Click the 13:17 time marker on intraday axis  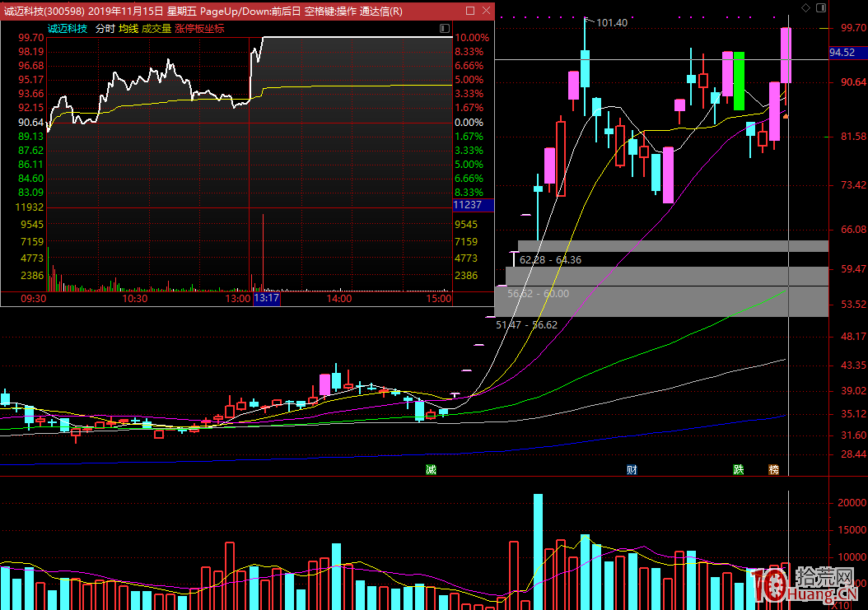[x=266, y=299]
